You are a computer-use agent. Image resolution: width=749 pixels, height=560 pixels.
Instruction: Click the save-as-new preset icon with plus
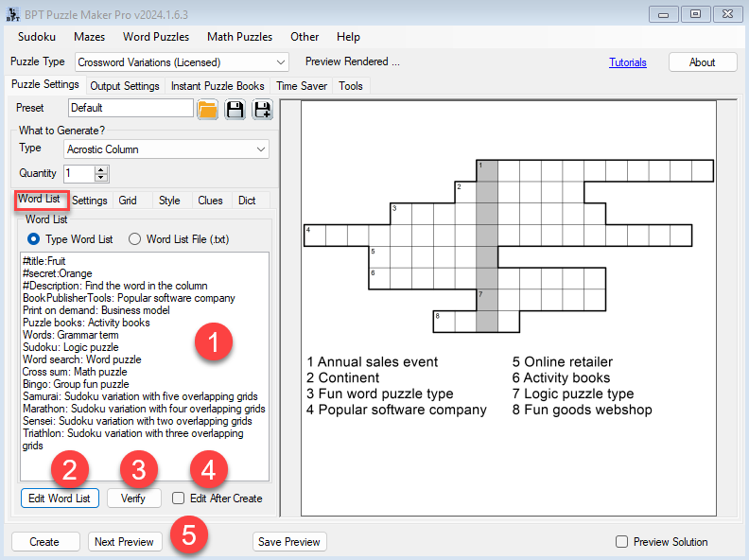(262, 109)
